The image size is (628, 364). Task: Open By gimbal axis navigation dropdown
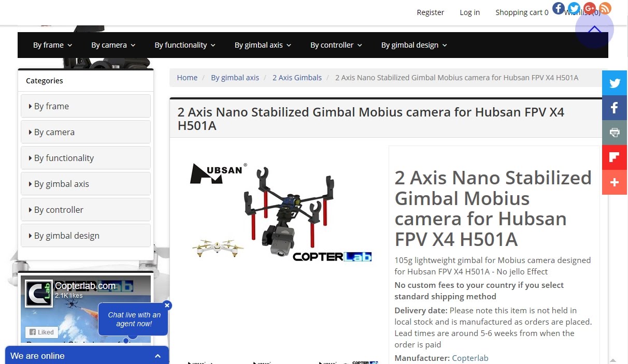click(x=263, y=45)
